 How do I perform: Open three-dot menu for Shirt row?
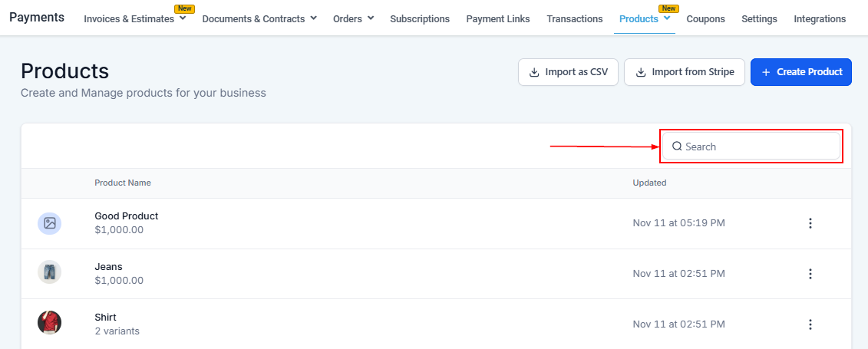point(810,324)
